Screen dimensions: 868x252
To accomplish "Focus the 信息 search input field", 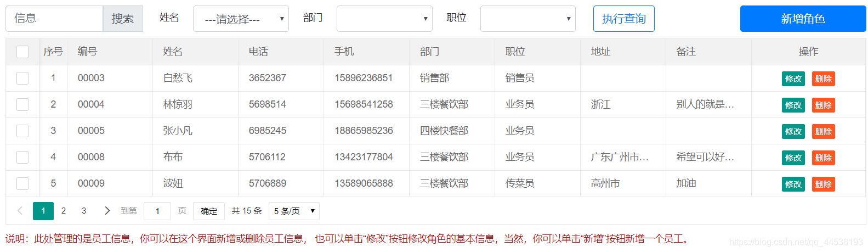I will 54,19.
